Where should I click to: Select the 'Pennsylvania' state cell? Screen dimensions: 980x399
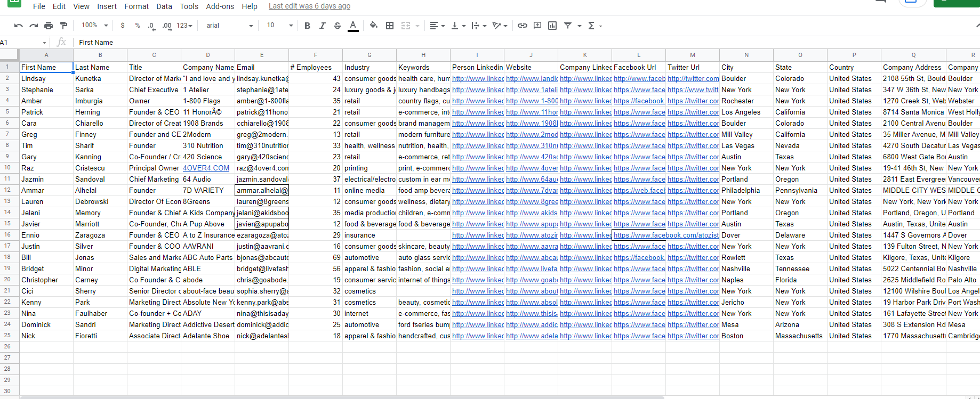click(800, 191)
